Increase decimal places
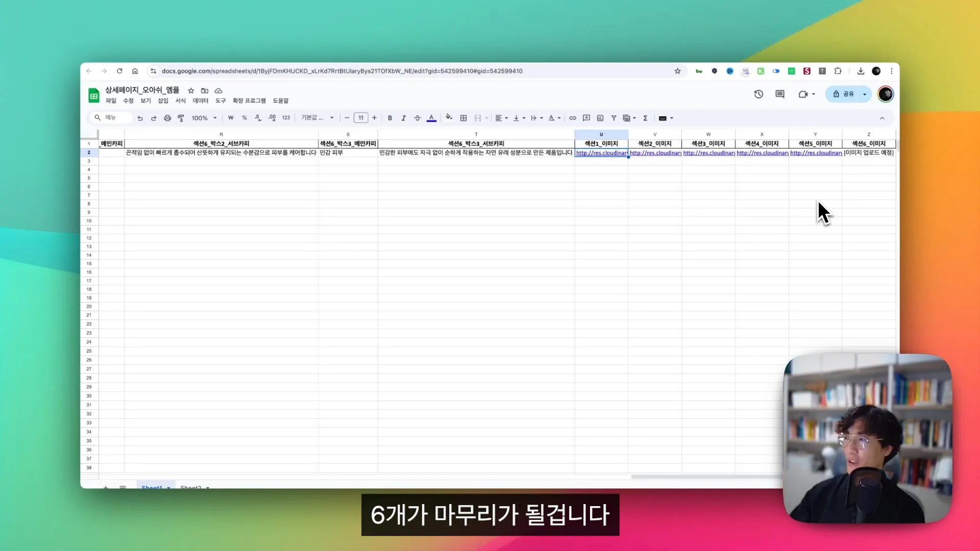Screen dimensions: 980x551 click(x=272, y=118)
